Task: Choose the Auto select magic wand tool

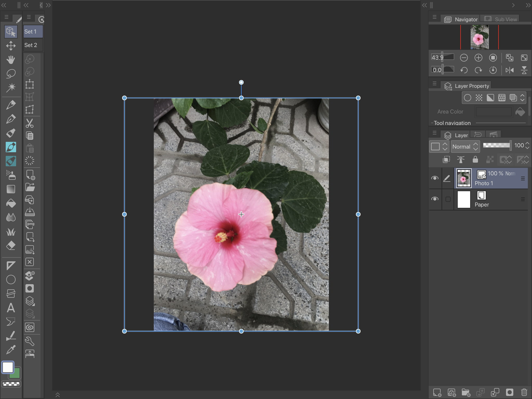Action: coord(11,88)
